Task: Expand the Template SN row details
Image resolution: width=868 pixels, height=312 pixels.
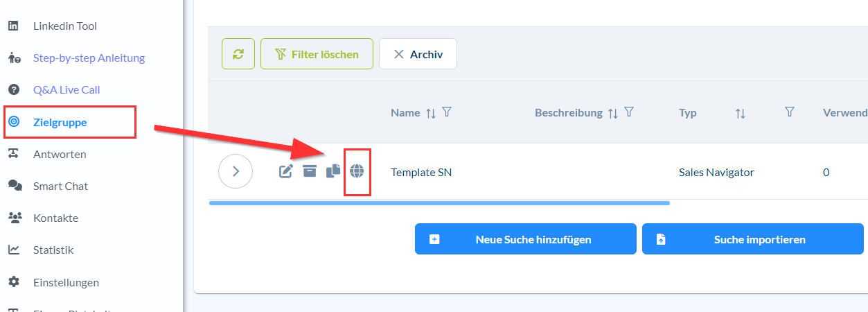Action: pos(236,171)
